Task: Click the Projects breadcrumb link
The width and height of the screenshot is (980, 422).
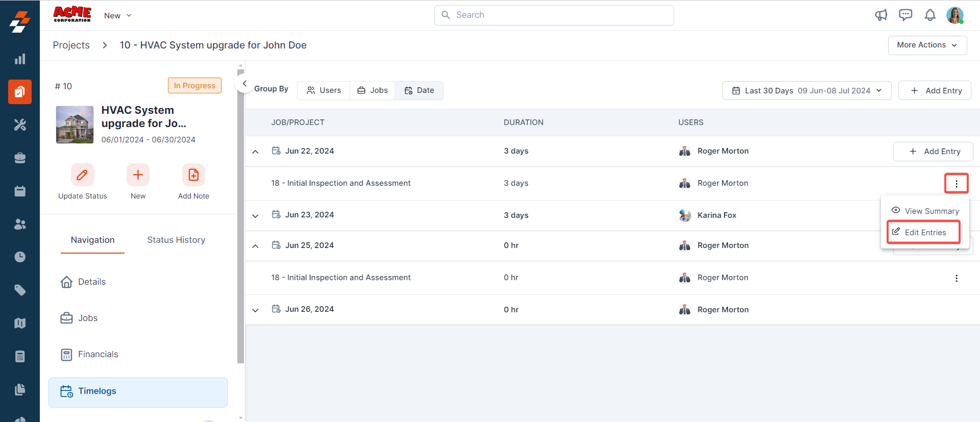Action: tap(71, 45)
